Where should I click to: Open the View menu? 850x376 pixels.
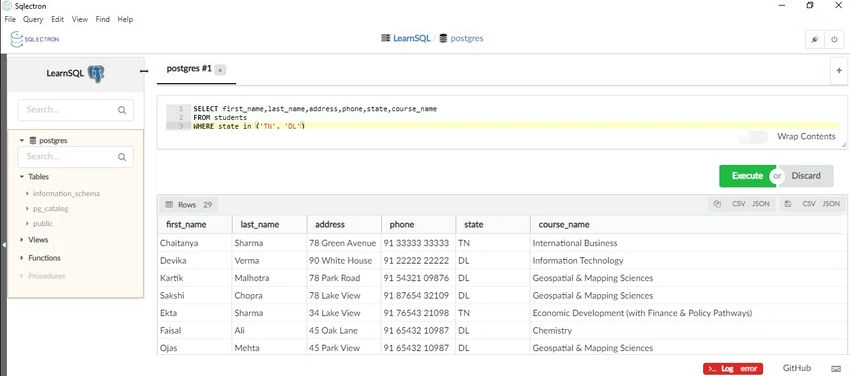coord(80,19)
